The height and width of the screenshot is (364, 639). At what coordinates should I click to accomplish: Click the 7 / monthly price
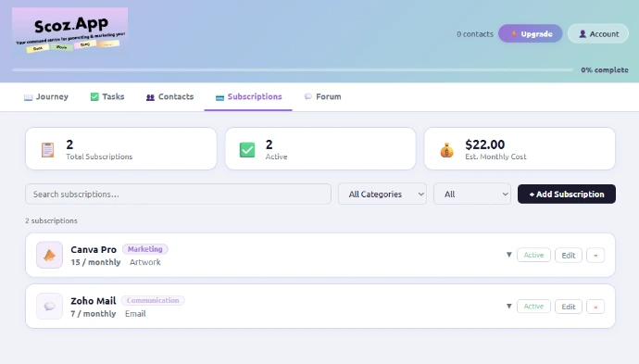pos(94,313)
